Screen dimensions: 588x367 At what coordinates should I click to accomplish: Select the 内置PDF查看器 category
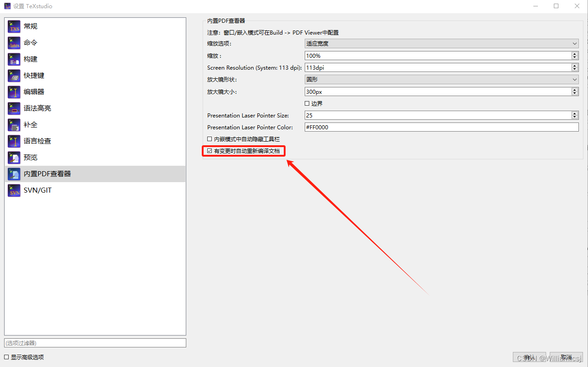coord(95,174)
